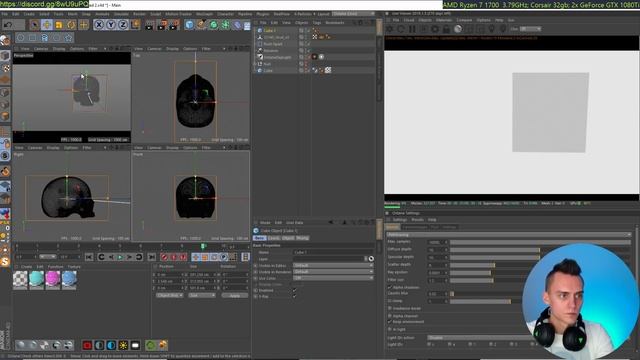Open Visible in Renderer dropdown

pyautogui.click(x=333, y=272)
